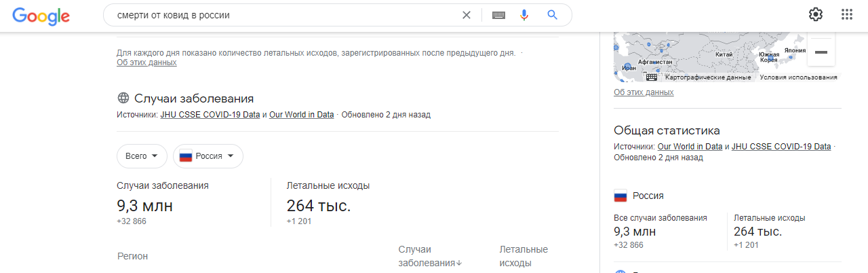
Task: Click the "Летальные исходы" table column header
Action: [524, 256]
